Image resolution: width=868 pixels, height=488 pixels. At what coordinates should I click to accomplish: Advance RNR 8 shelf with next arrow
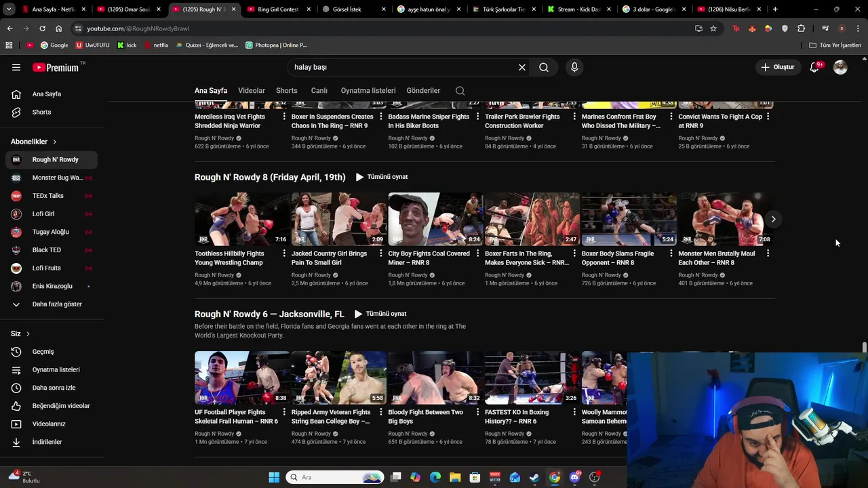[x=773, y=219]
